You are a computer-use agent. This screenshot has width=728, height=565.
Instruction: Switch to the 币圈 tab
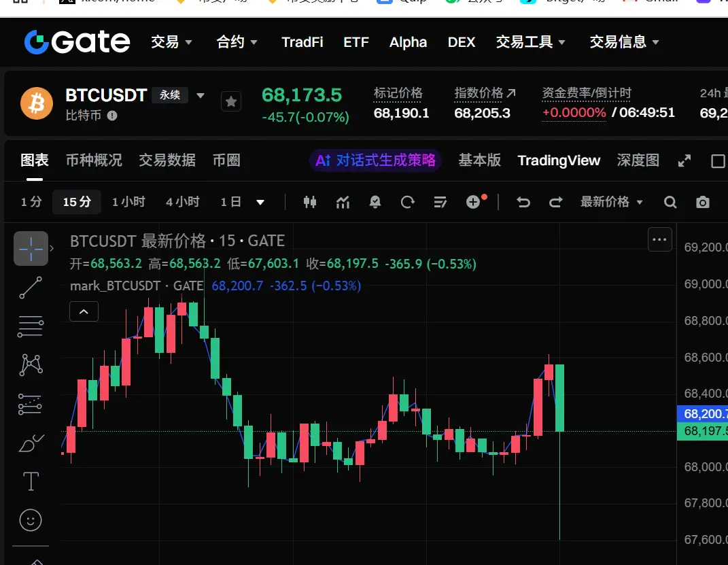(226, 160)
